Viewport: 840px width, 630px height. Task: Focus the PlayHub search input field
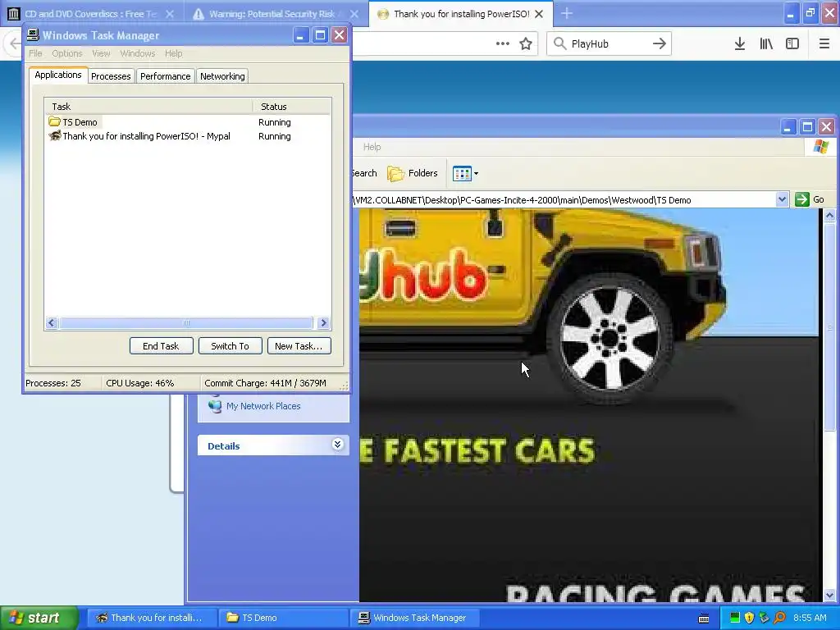pos(608,44)
